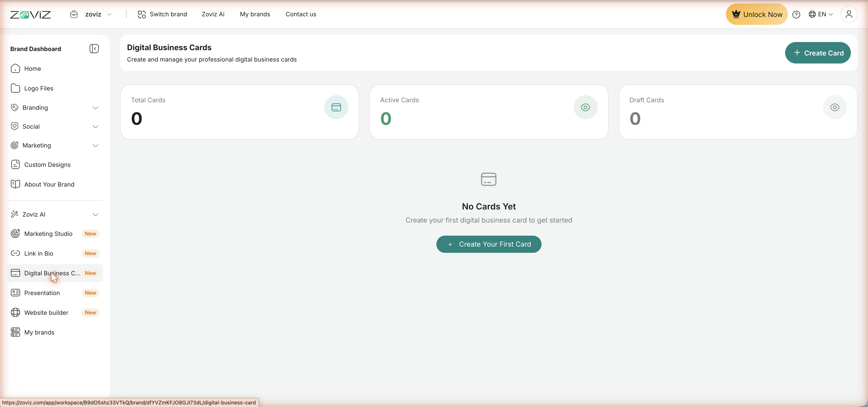Open Website builder
The image size is (868, 407).
coord(55,312)
